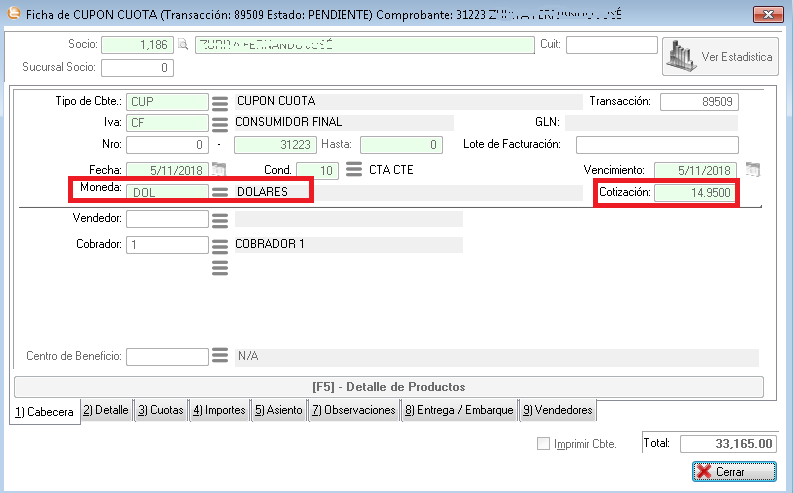Open the Importes tab
793x493 pixels.
[218, 410]
